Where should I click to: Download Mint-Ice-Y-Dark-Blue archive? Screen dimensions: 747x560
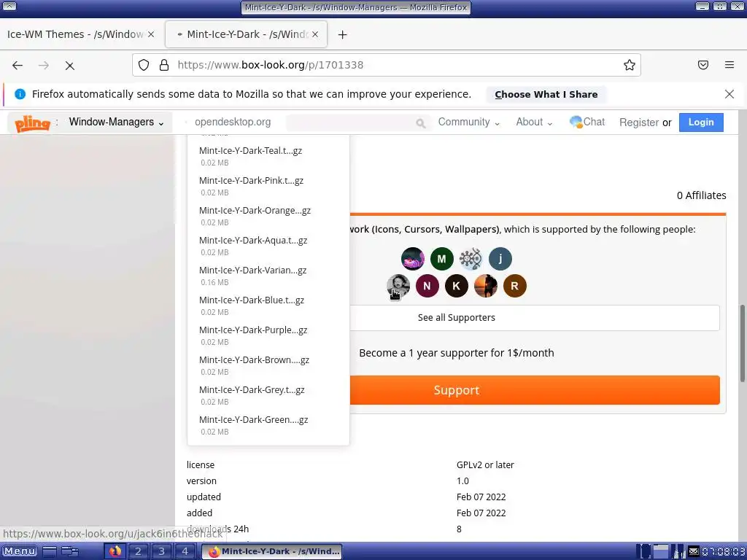[x=252, y=300]
